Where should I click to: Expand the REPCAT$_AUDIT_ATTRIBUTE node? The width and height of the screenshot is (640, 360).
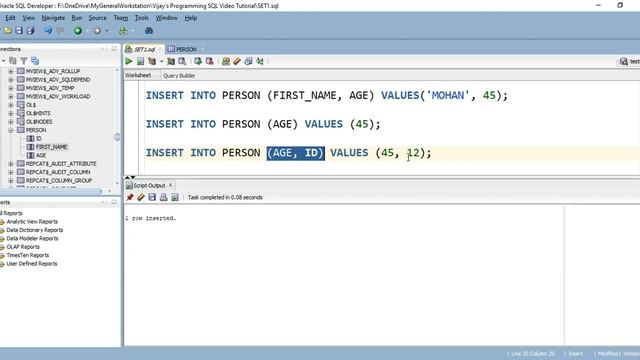click(x=11, y=163)
